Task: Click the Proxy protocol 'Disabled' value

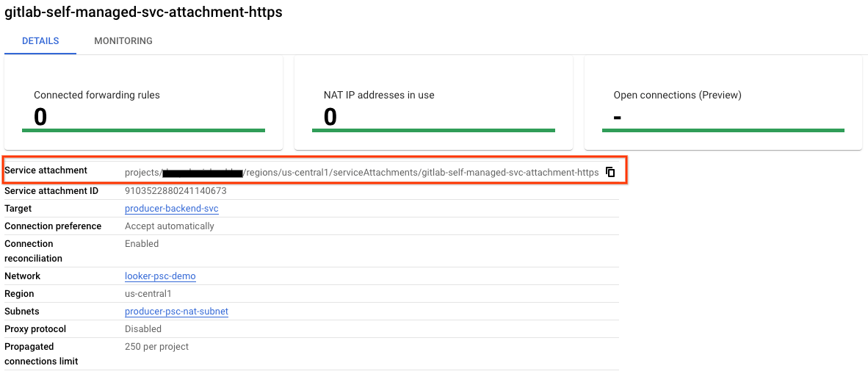Action: 143,329
